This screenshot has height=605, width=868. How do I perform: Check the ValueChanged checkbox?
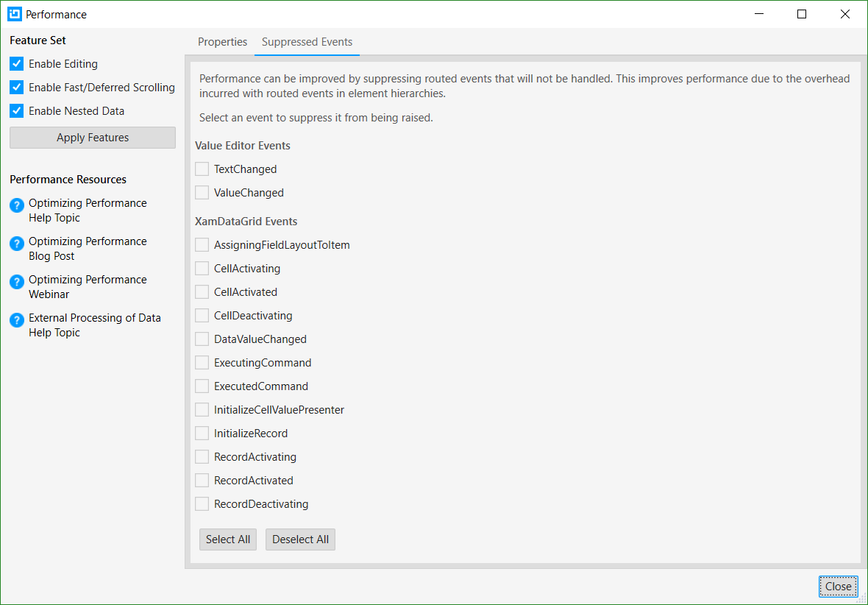(x=202, y=192)
